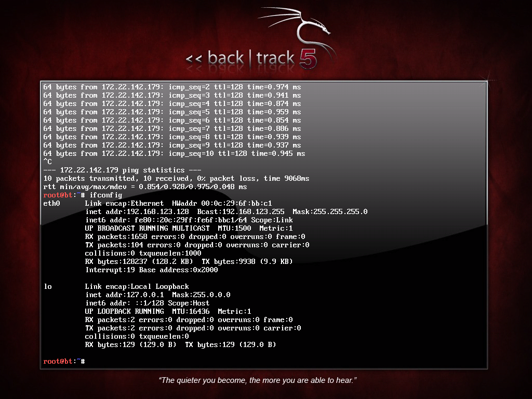Click MTU:1500 value
This screenshot has width=532, height=399.
[x=234, y=229]
